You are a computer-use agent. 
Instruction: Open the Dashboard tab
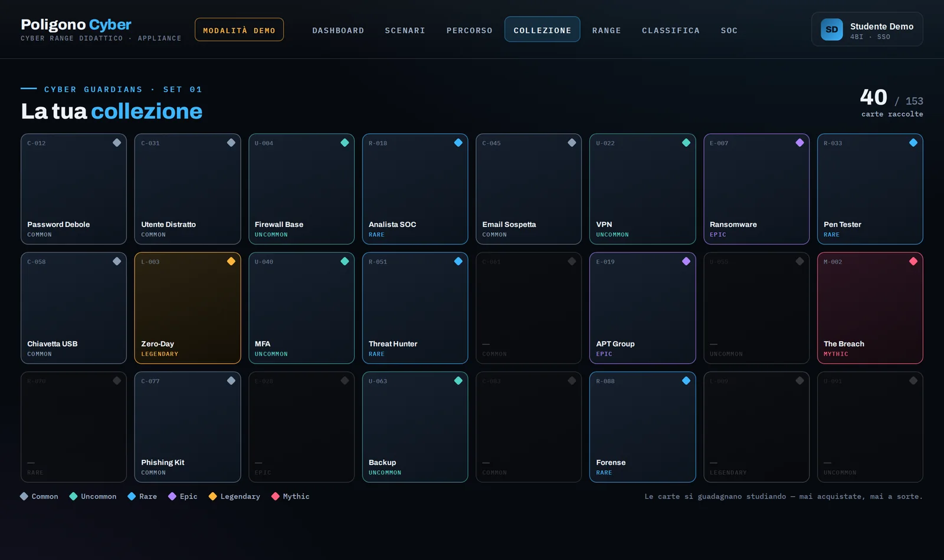coord(338,30)
